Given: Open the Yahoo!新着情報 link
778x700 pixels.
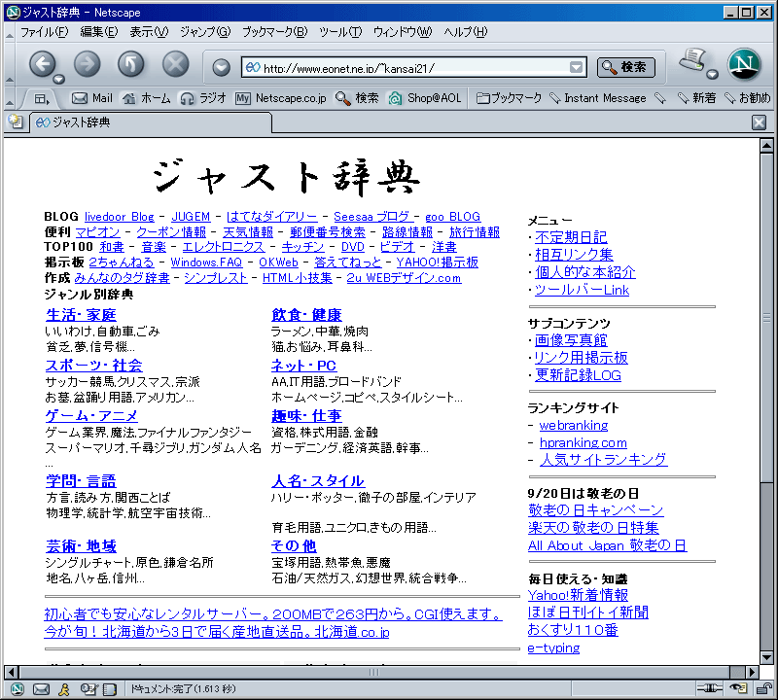Looking at the screenshot, I should pyautogui.click(x=578, y=595).
